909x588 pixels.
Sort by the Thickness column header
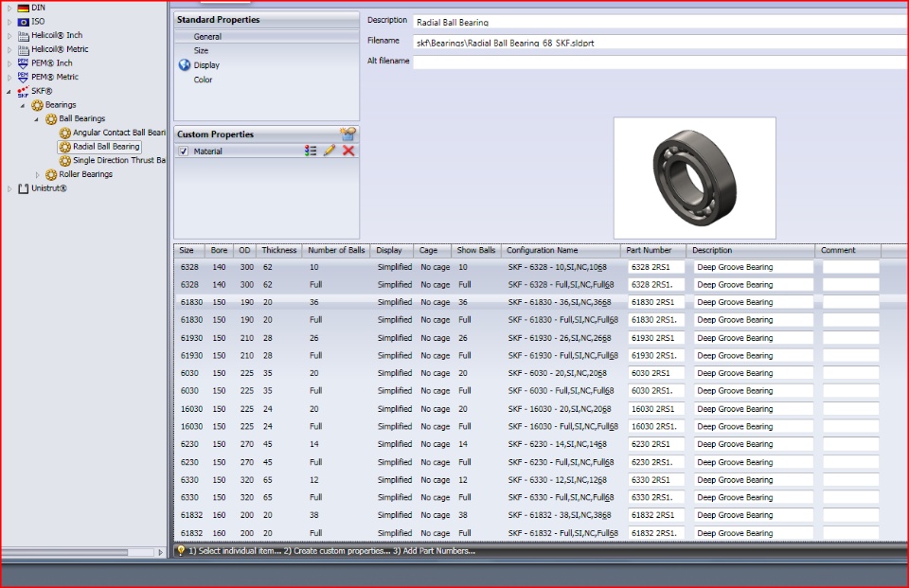(x=278, y=251)
